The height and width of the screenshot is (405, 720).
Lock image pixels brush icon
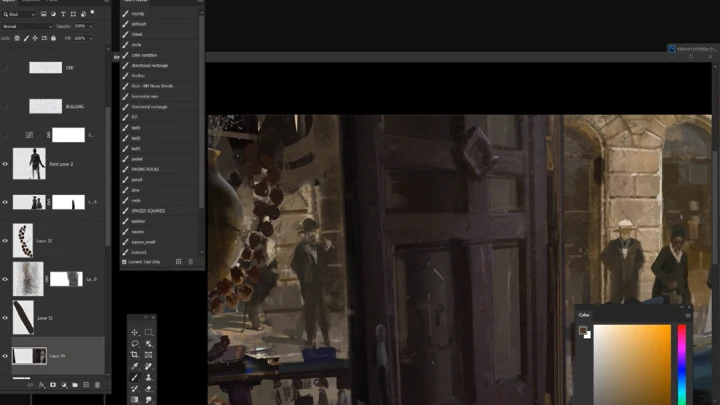(26, 38)
